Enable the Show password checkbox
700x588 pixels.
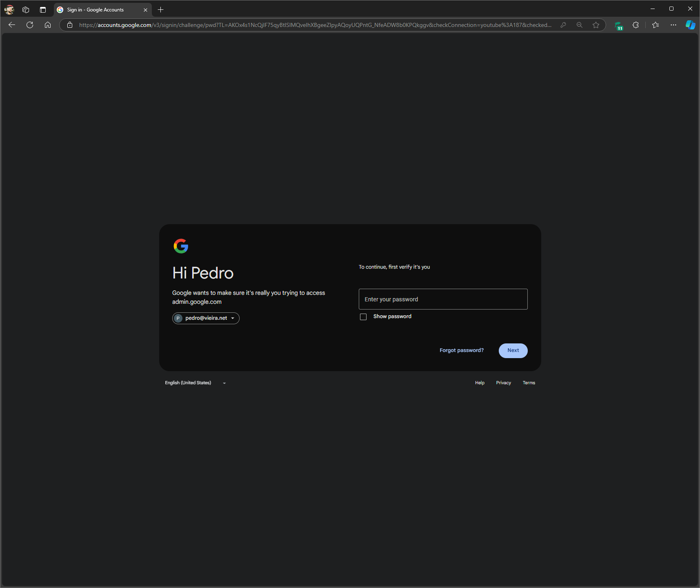click(x=363, y=317)
